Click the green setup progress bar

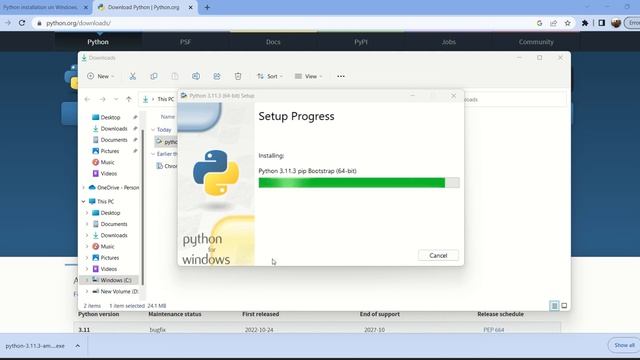pos(359,182)
